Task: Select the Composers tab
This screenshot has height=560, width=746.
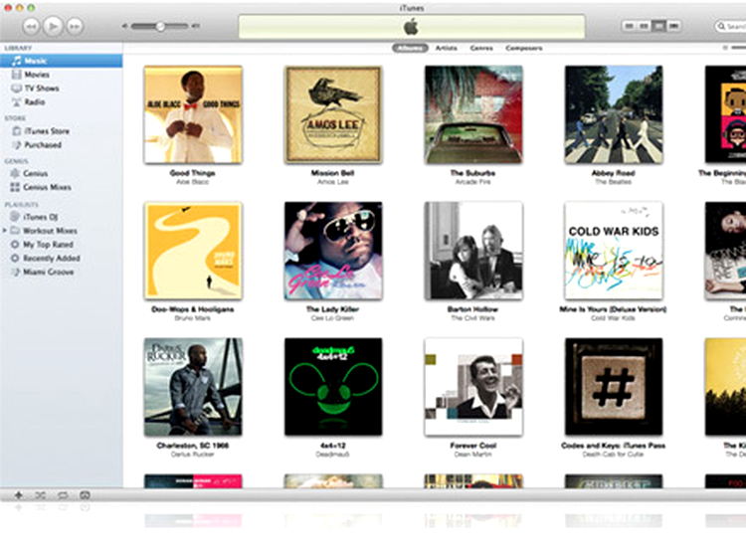Action: click(524, 48)
